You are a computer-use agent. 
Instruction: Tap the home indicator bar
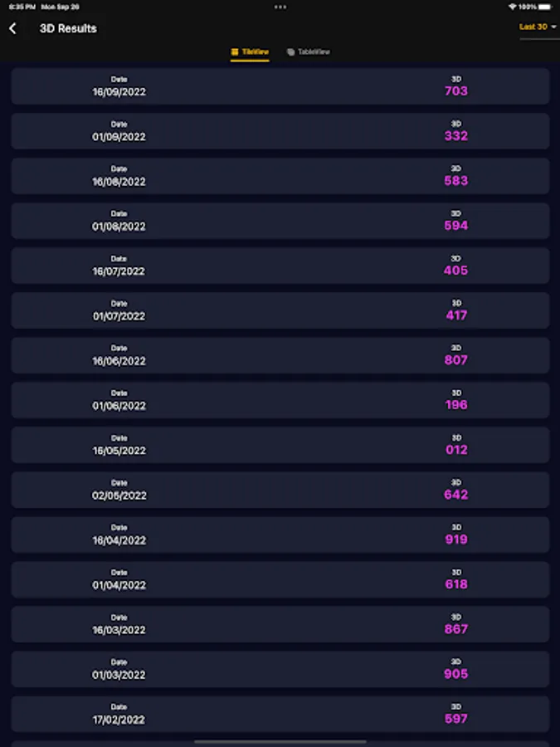click(280, 741)
